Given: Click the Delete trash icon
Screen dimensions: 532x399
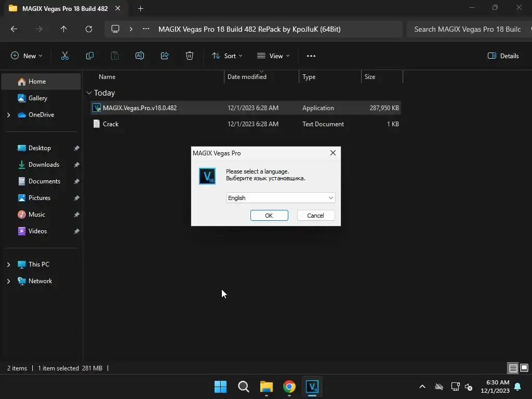Looking at the screenshot, I should (x=190, y=56).
